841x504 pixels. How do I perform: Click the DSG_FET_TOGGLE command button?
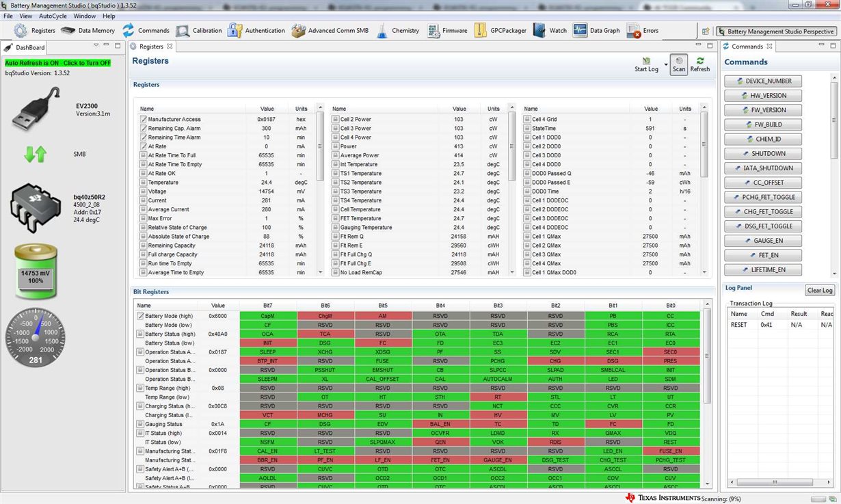point(763,226)
